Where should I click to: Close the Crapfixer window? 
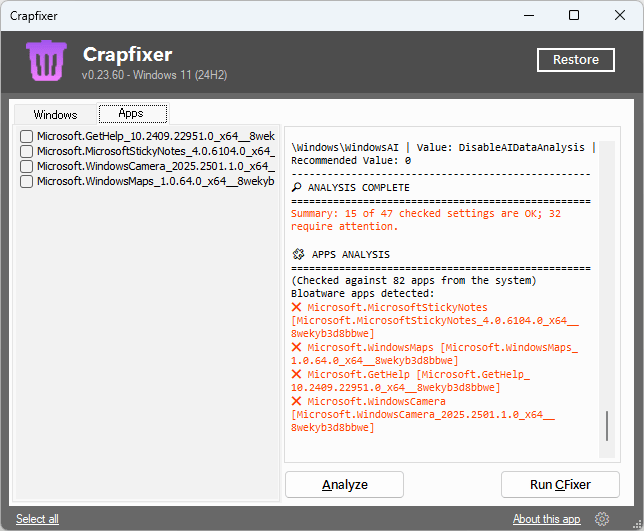point(620,16)
